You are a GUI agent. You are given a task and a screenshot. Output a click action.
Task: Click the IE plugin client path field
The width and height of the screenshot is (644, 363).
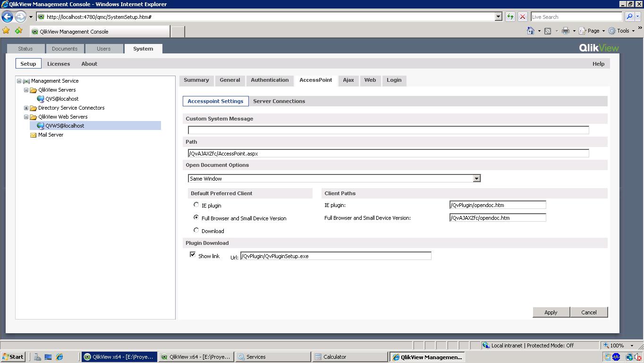498,205
